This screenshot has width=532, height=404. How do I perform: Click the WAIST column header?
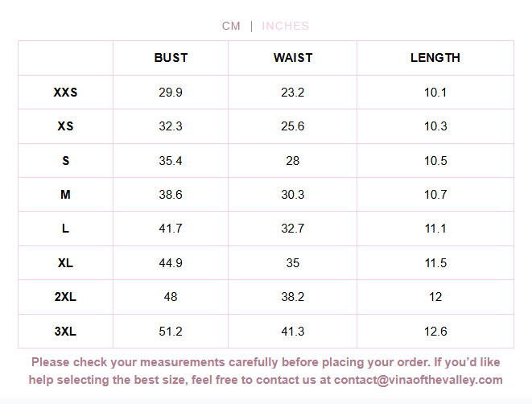[293, 58]
